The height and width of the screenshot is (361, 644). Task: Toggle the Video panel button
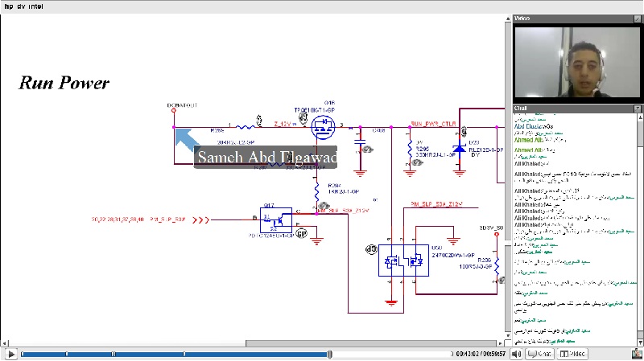click(x=572, y=354)
